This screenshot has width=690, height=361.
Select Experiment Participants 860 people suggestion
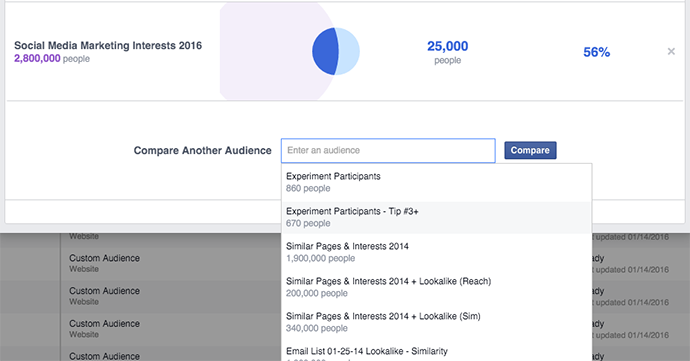coord(437,182)
